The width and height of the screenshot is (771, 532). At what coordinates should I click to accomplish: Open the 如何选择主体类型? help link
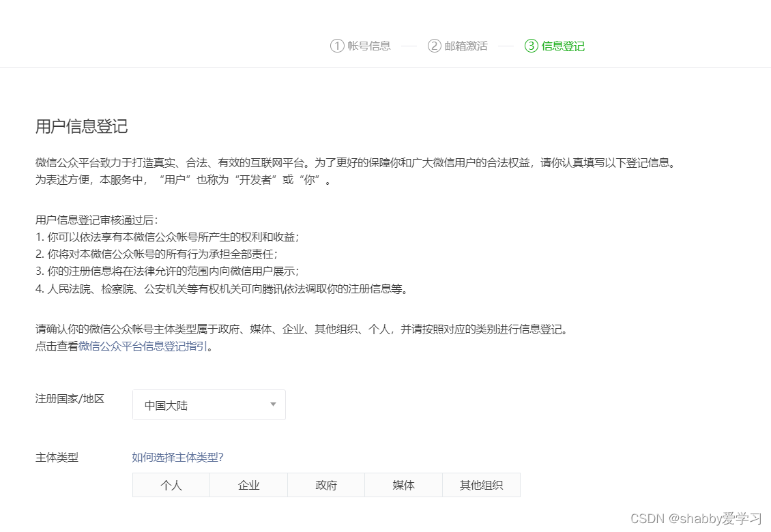177,457
